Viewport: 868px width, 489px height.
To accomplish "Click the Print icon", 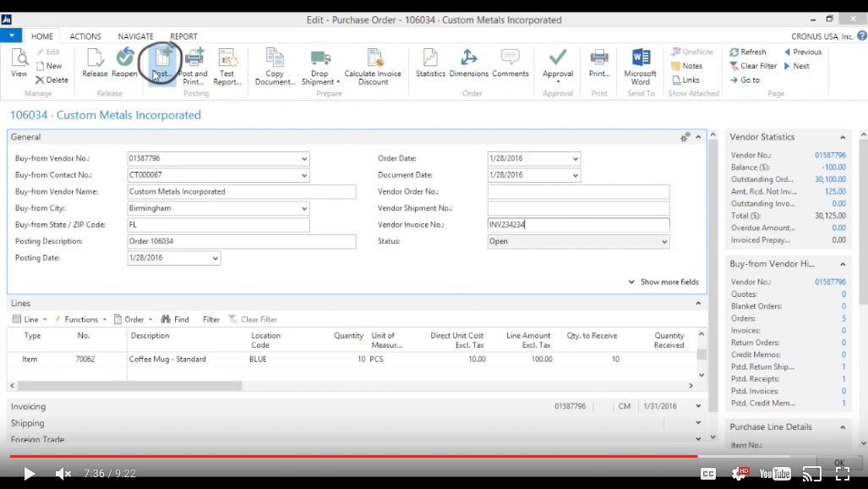I will tap(599, 58).
